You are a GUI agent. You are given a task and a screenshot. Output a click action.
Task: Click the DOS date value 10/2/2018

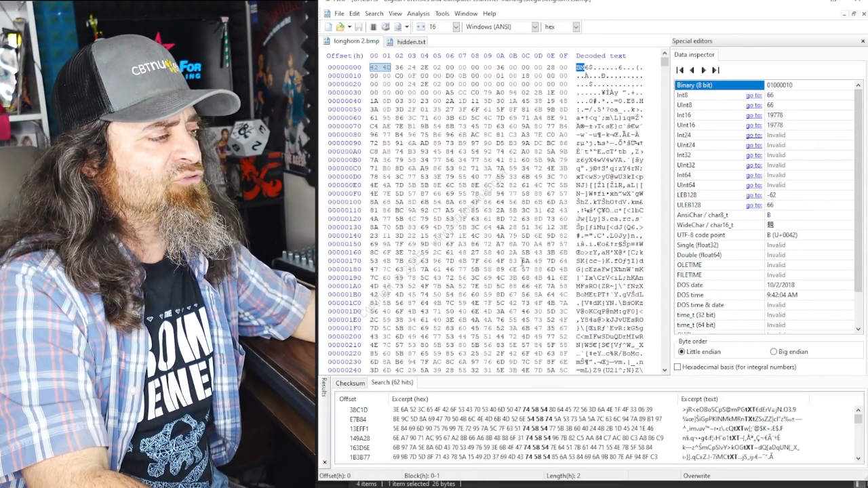pyautogui.click(x=780, y=285)
